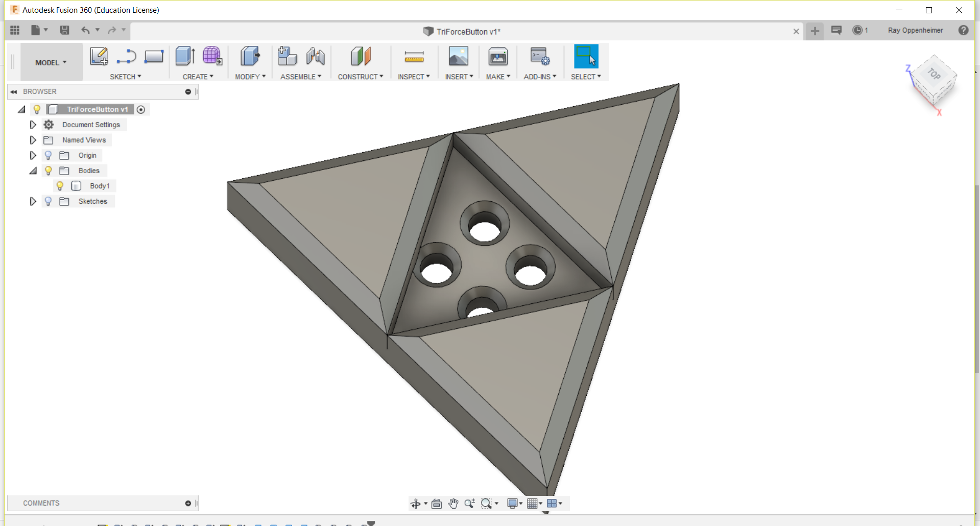Open the SELECT menu
This screenshot has height=526, width=980.
pos(586,77)
